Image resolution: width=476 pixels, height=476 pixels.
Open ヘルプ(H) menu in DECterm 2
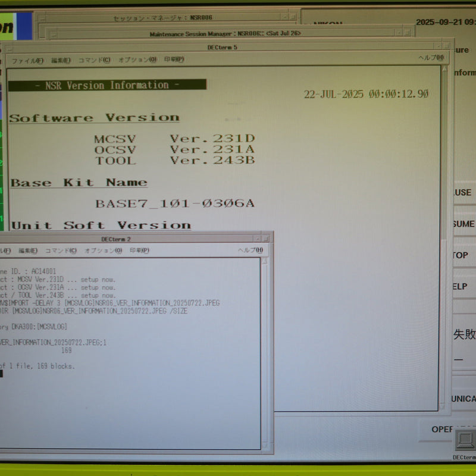click(250, 250)
